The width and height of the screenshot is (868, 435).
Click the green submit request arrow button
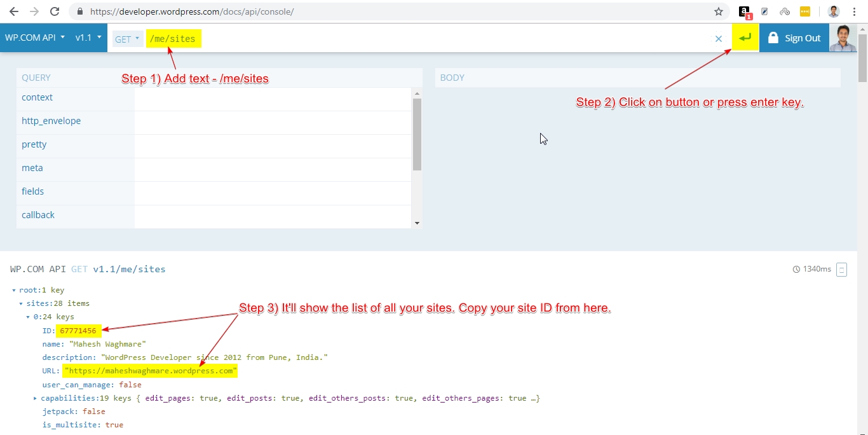pyautogui.click(x=745, y=38)
